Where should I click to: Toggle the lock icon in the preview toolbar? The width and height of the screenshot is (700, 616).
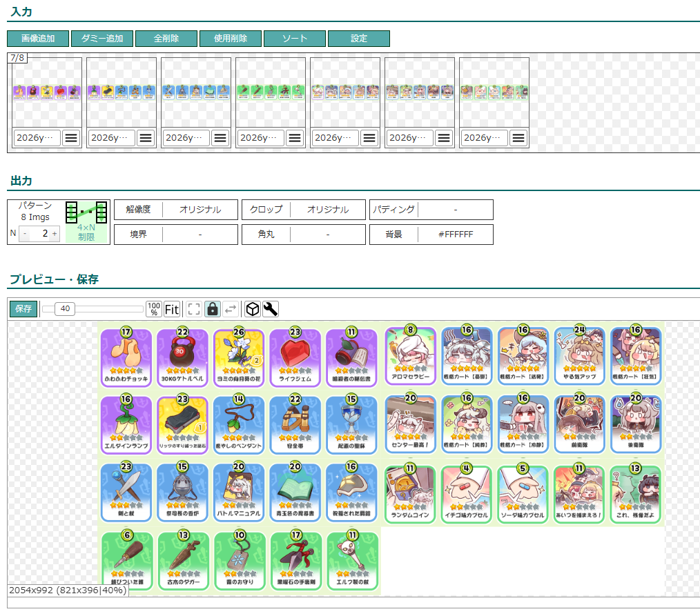(213, 309)
